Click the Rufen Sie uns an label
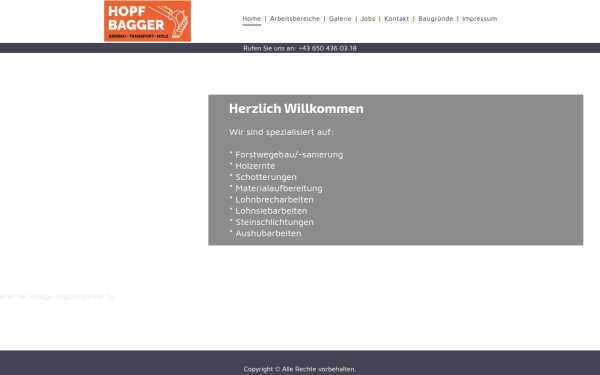The image size is (600, 375). tap(269, 48)
